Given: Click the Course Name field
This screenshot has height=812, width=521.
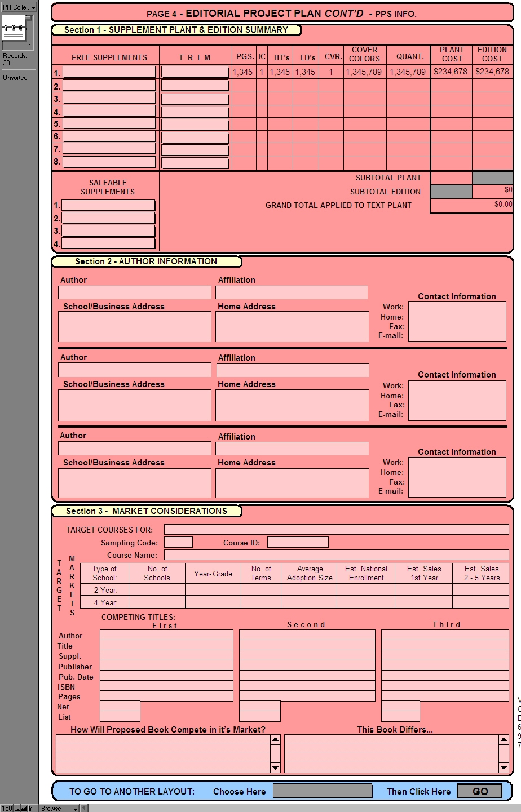Looking at the screenshot, I should click(337, 555).
